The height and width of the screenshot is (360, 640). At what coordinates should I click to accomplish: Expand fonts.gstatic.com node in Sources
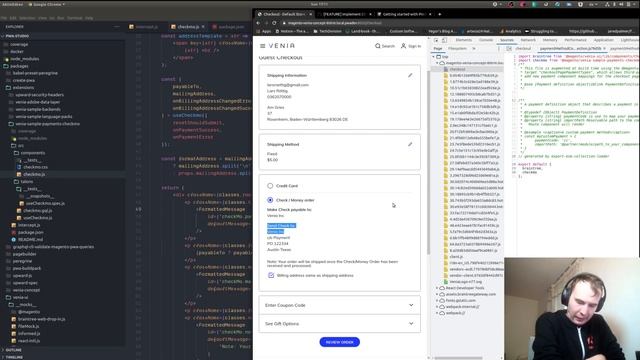(437, 300)
